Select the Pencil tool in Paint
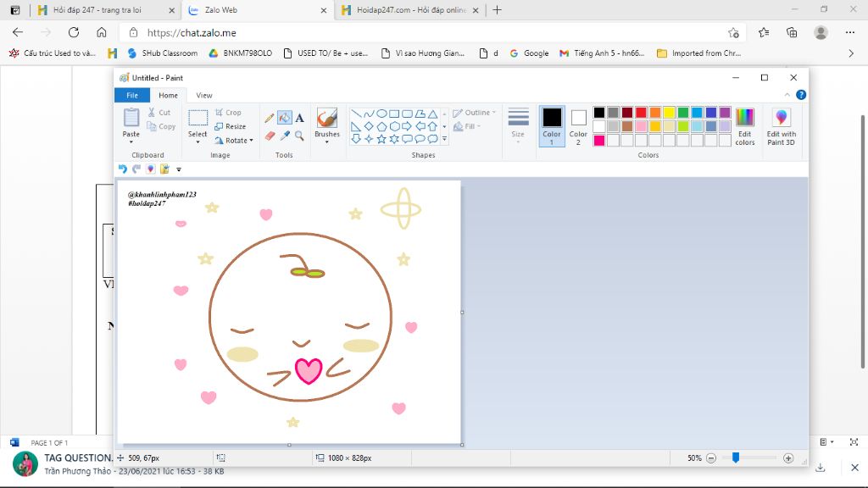 [270, 118]
